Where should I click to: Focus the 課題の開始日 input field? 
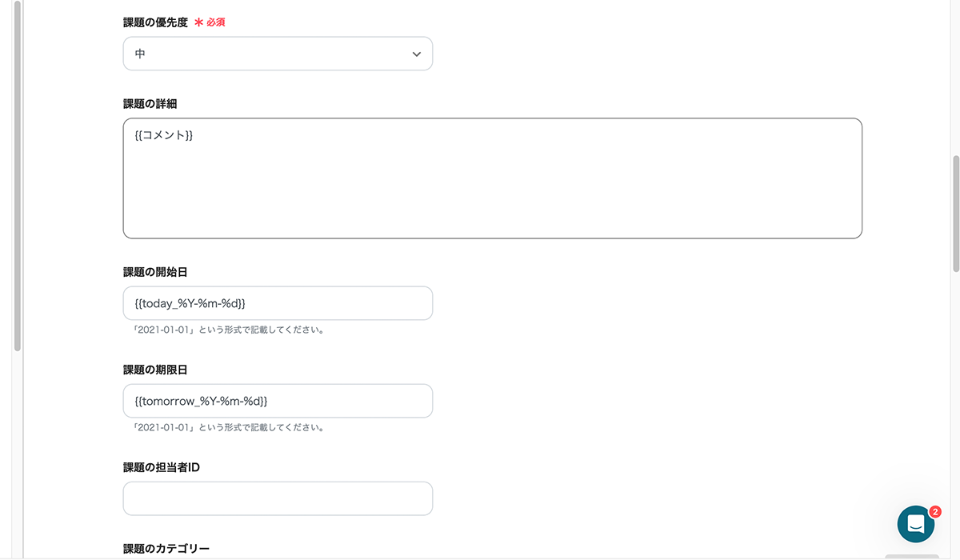point(278,303)
